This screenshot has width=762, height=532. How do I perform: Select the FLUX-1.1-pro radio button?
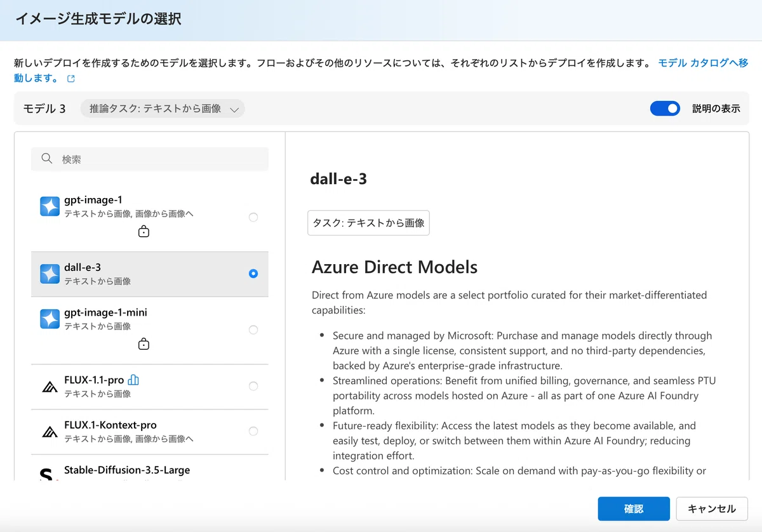click(x=253, y=386)
